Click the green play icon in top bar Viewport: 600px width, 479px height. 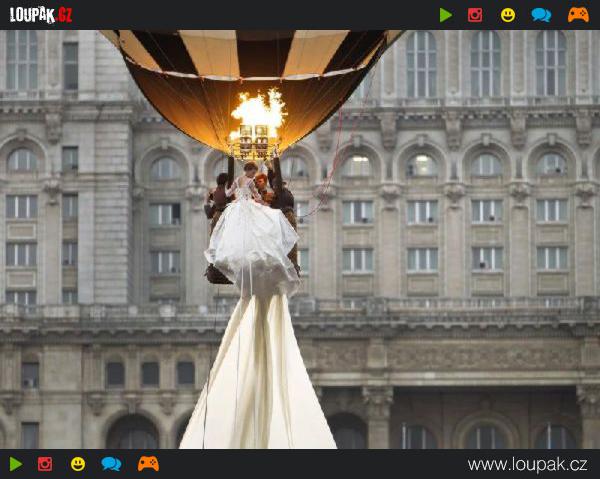(x=445, y=15)
